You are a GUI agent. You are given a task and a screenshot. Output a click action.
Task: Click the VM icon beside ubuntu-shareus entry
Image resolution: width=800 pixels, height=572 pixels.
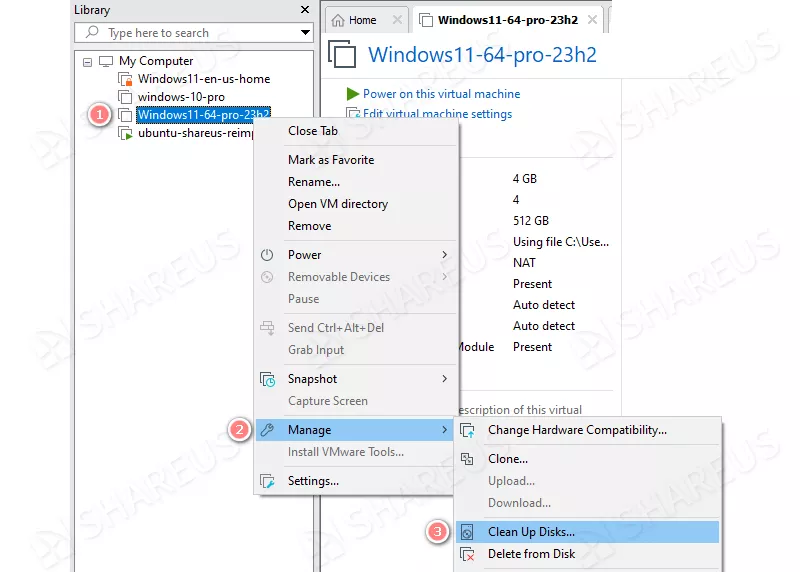pos(125,133)
